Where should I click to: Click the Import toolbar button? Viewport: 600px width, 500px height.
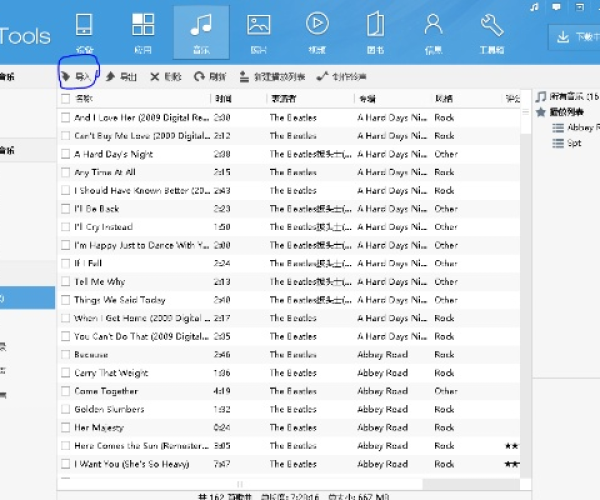tap(77, 77)
